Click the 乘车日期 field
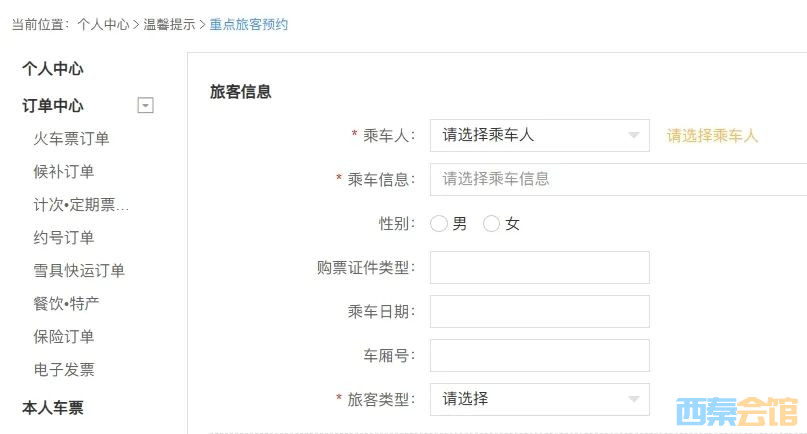The height and width of the screenshot is (434, 807). (539, 311)
